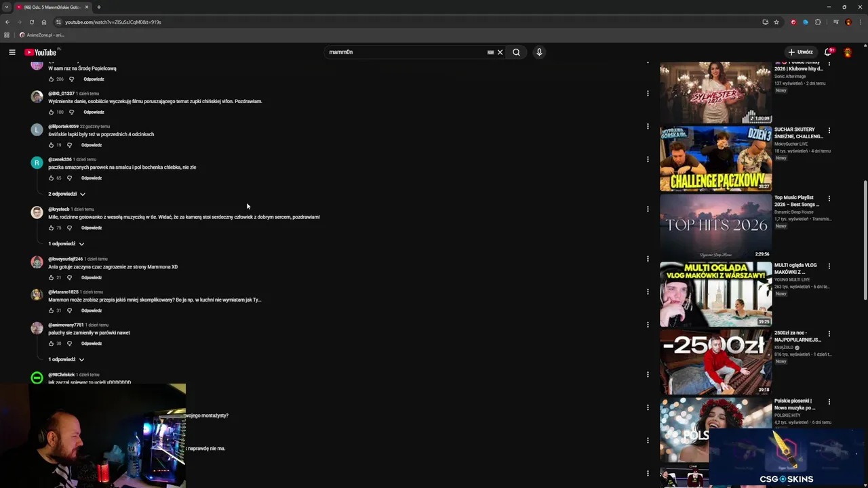Reload the page in Chrome

point(31,22)
